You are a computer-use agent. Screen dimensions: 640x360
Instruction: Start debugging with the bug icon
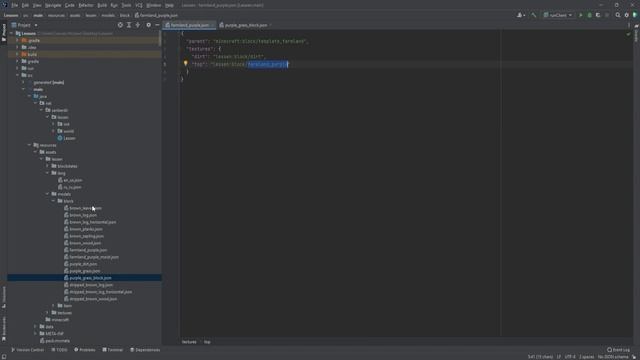pyautogui.click(x=589, y=15)
